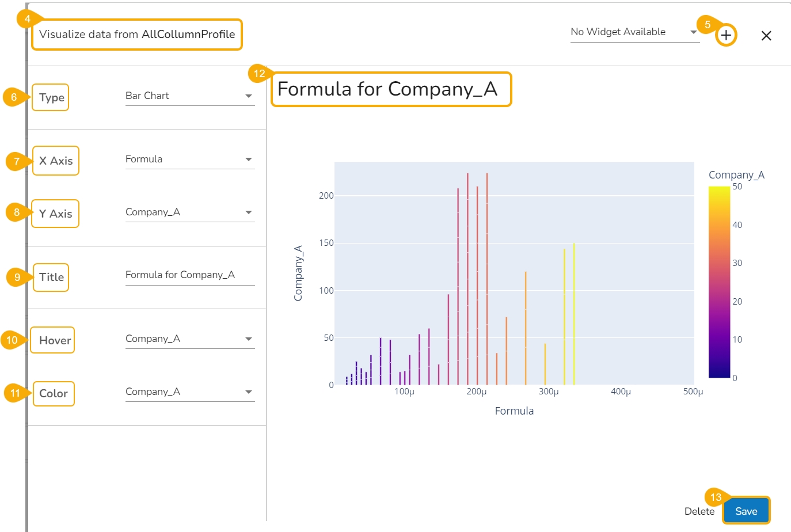Click annotation marker number 9

tap(17, 277)
